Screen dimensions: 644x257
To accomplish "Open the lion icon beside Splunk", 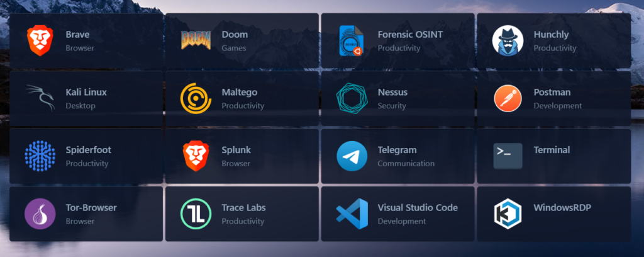I will click(x=196, y=156).
